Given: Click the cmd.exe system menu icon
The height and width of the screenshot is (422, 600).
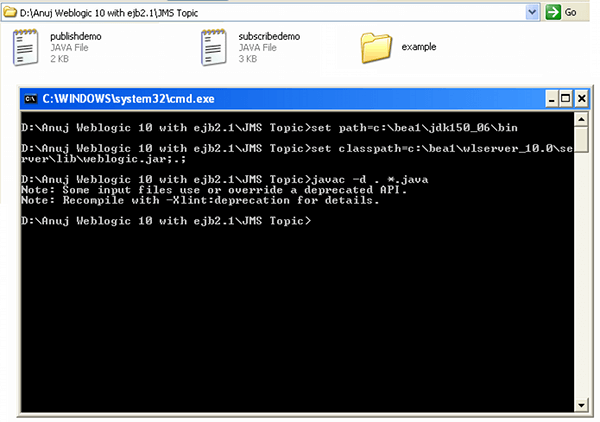Looking at the screenshot, I should pyautogui.click(x=30, y=100).
